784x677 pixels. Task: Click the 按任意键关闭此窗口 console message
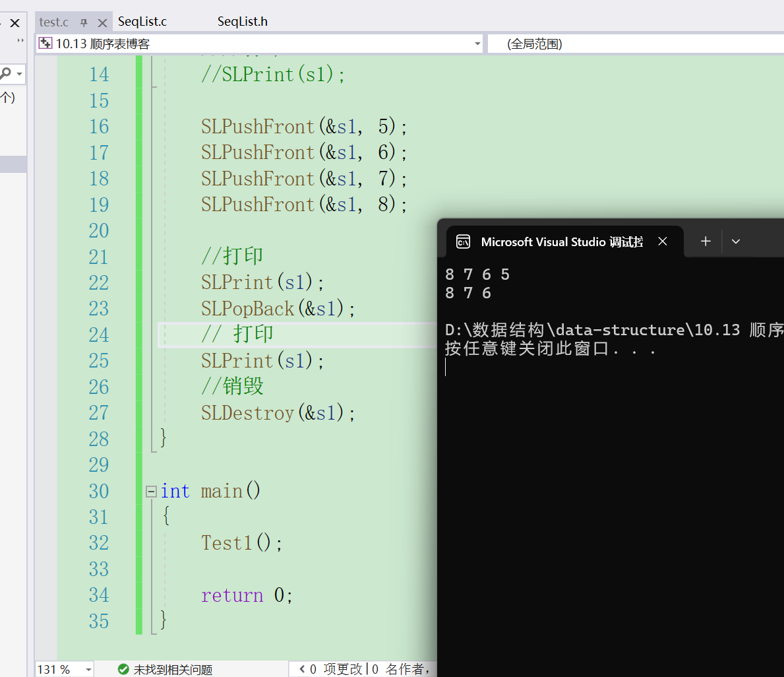tap(550, 348)
